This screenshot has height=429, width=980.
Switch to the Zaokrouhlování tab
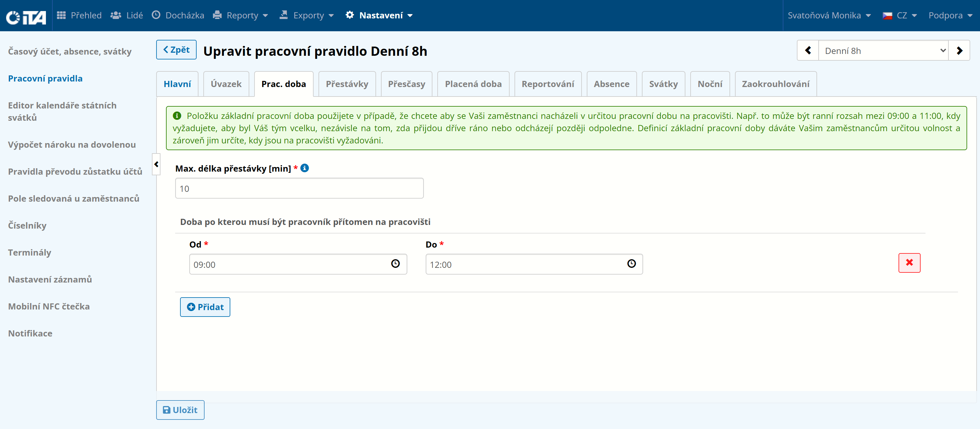(x=775, y=84)
